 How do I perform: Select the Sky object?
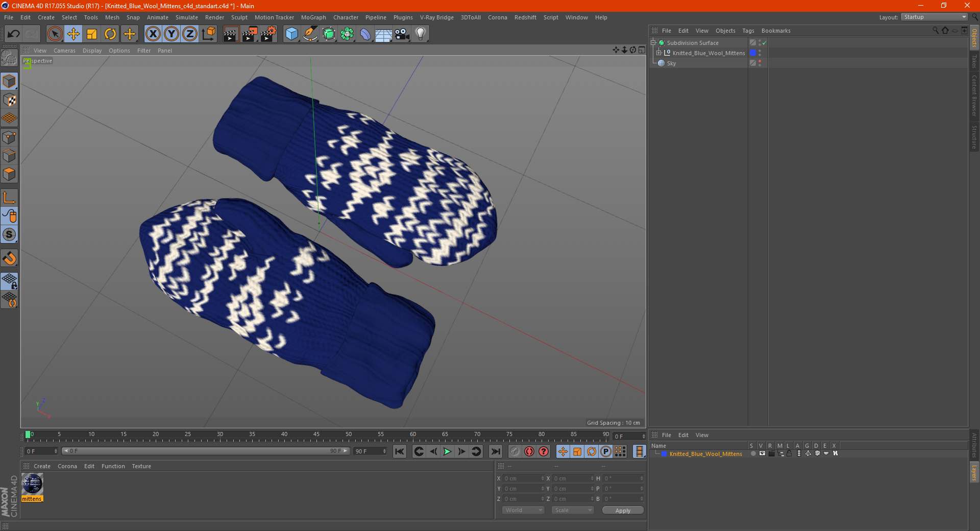tap(671, 63)
